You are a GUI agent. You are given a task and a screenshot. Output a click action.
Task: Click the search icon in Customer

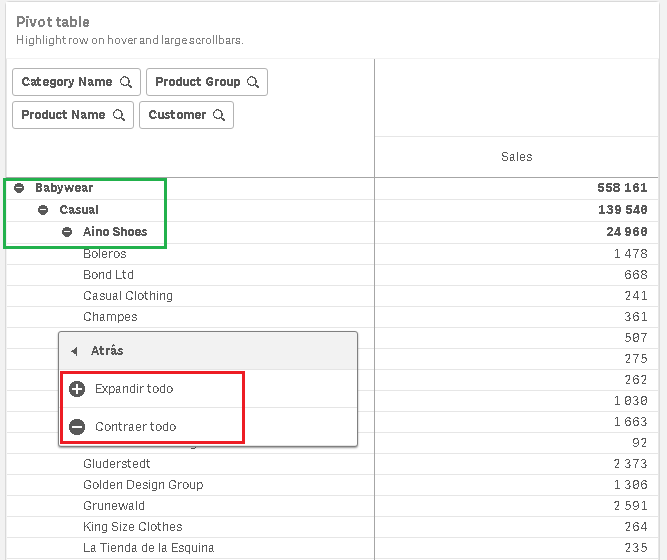coord(219,115)
